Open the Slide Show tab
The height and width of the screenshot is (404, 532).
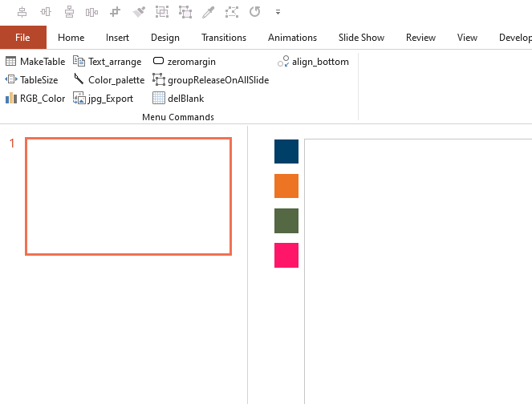pos(361,38)
